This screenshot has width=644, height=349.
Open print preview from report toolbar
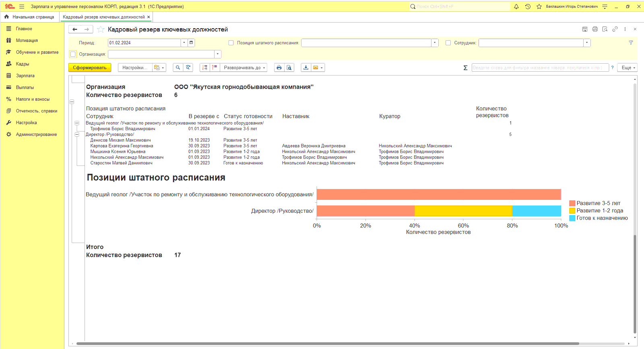289,68
